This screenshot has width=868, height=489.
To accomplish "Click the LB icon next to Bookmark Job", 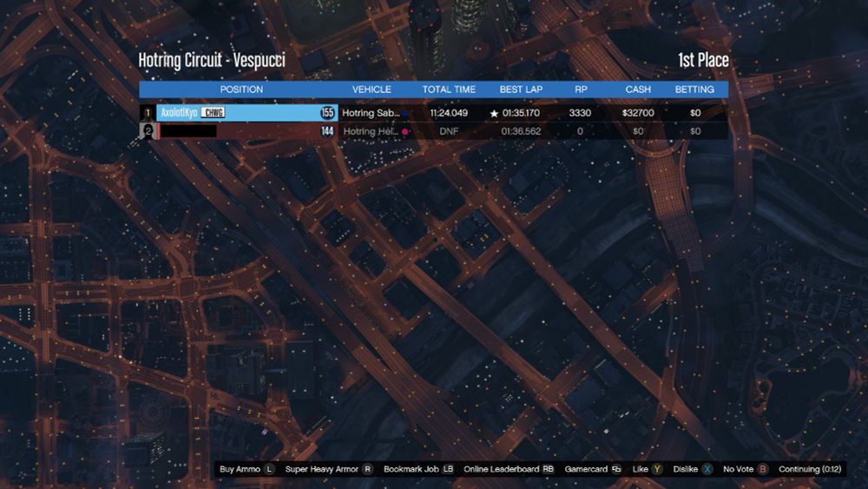I will [x=448, y=469].
